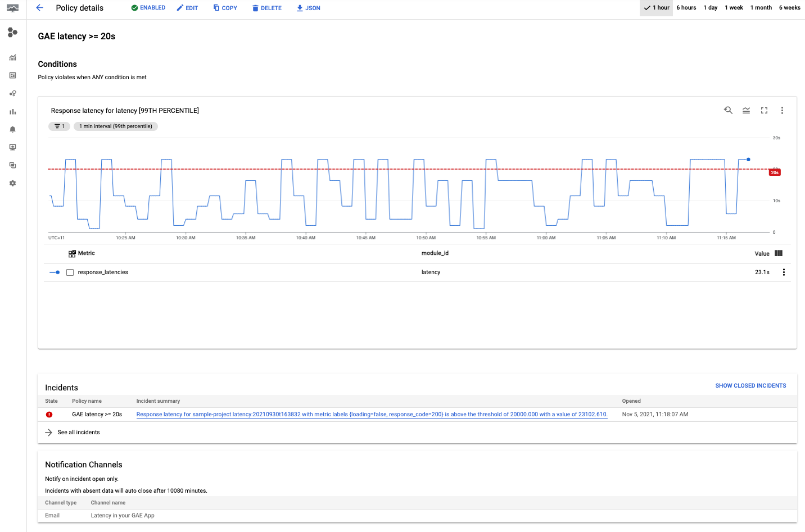Open the Dashboards sidebar icon
This screenshot has width=805, height=532.
(x=12, y=75)
